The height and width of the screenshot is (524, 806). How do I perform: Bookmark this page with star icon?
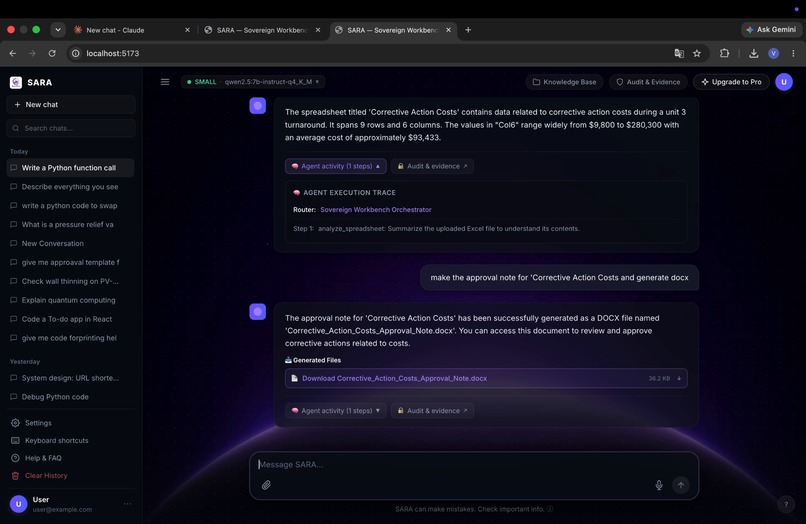pyautogui.click(x=697, y=53)
